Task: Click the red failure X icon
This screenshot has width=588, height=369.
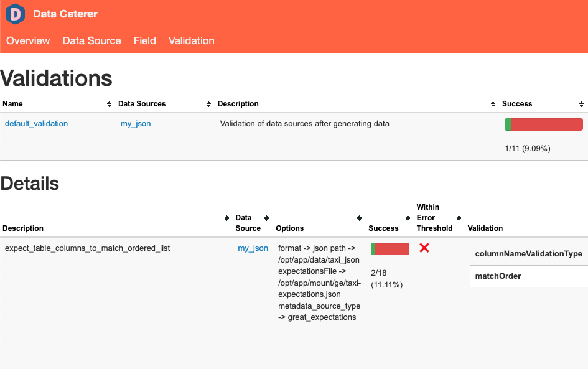Action: tap(424, 247)
